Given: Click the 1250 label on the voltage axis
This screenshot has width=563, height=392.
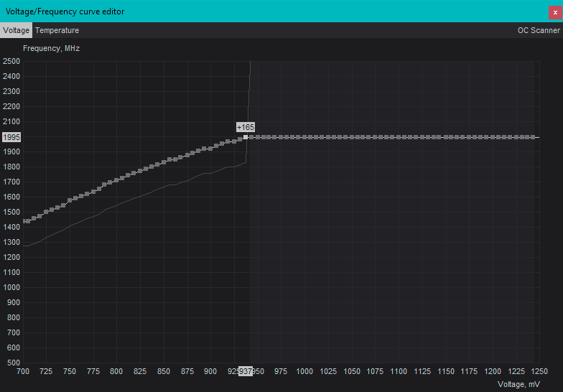Looking at the screenshot, I should click(x=539, y=371).
